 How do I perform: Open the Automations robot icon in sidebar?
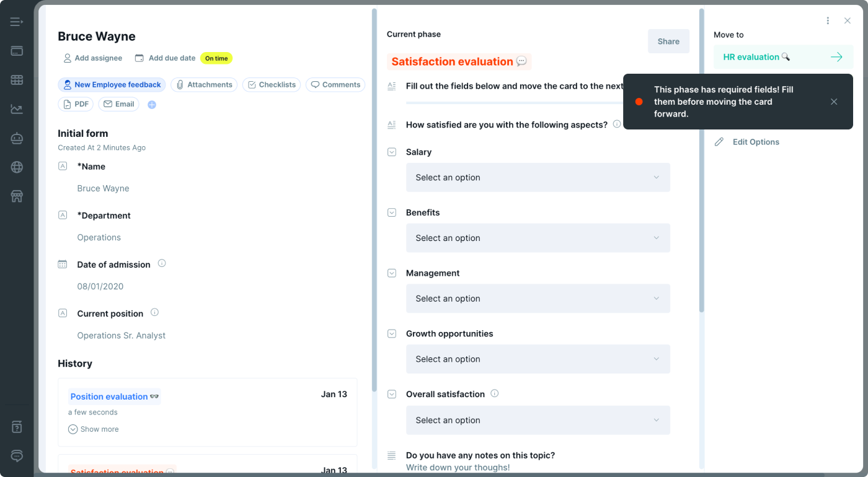(x=16, y=138)
